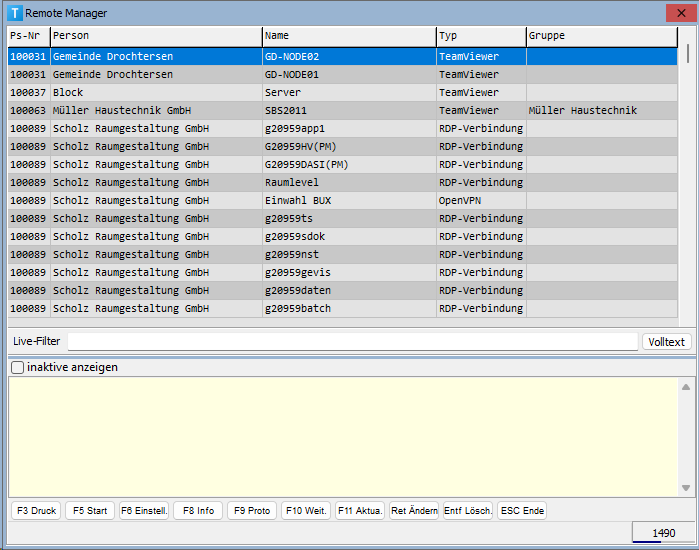
Task: Select the G20959HV(PM) entry
Action: point(342,147)
